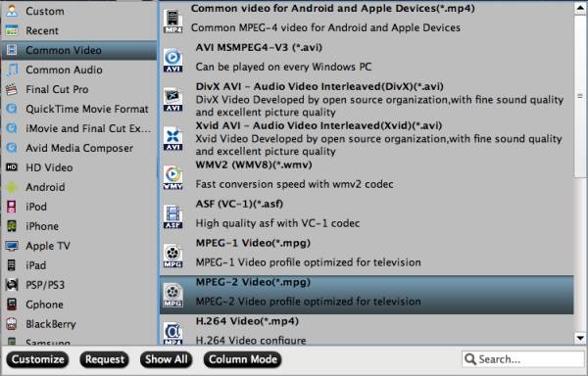Click the Apple TV monitor icon

pyautogui.click(x=12, y=246)
